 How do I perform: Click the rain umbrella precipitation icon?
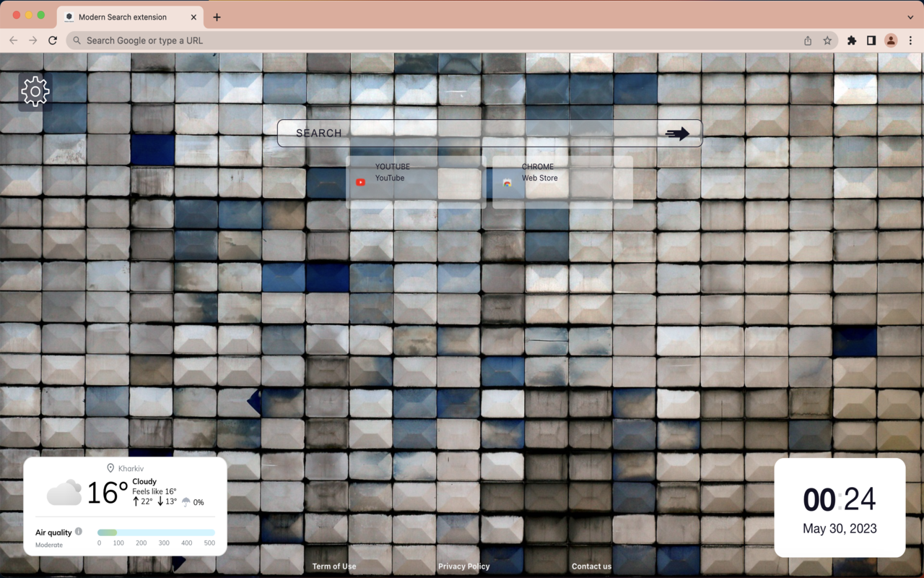pyautogui.click(x=186, y=502)
